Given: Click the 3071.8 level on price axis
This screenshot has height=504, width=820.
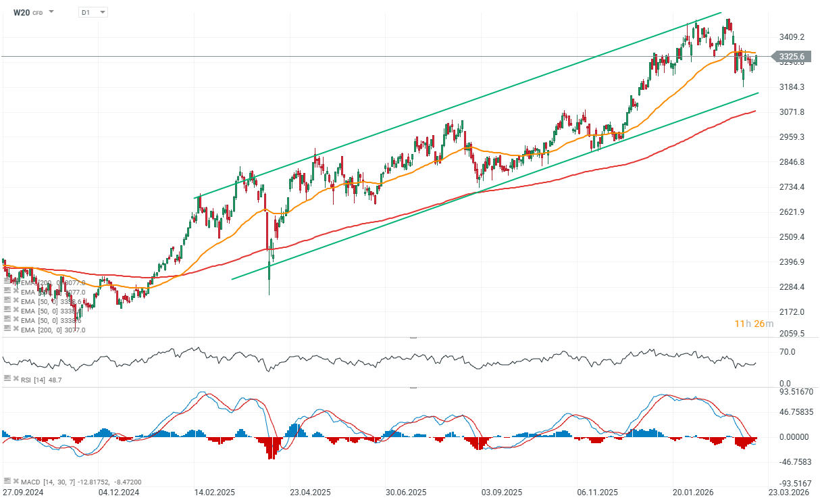Looking at the screenshot, I should point(790,112).
